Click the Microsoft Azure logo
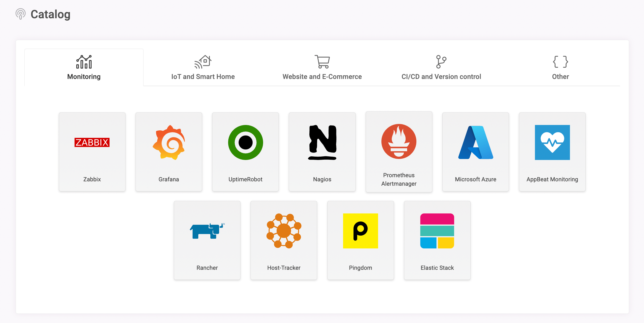This screenshot has width=644, height=323. tap(476, 142)
